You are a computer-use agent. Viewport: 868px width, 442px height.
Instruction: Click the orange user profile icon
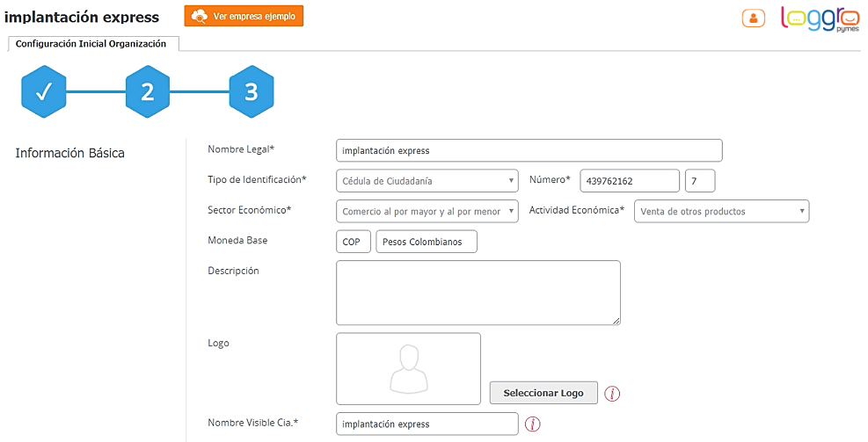(753, 18)
